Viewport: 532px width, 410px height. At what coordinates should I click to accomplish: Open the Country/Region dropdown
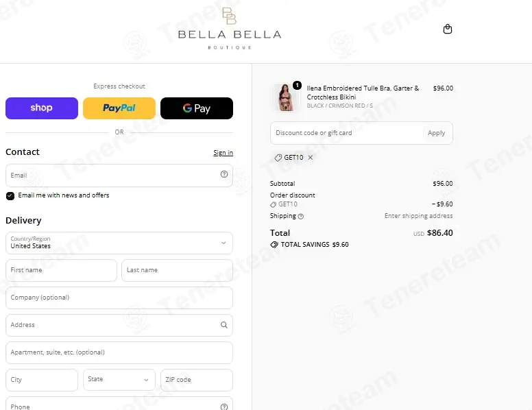point(119,243)
